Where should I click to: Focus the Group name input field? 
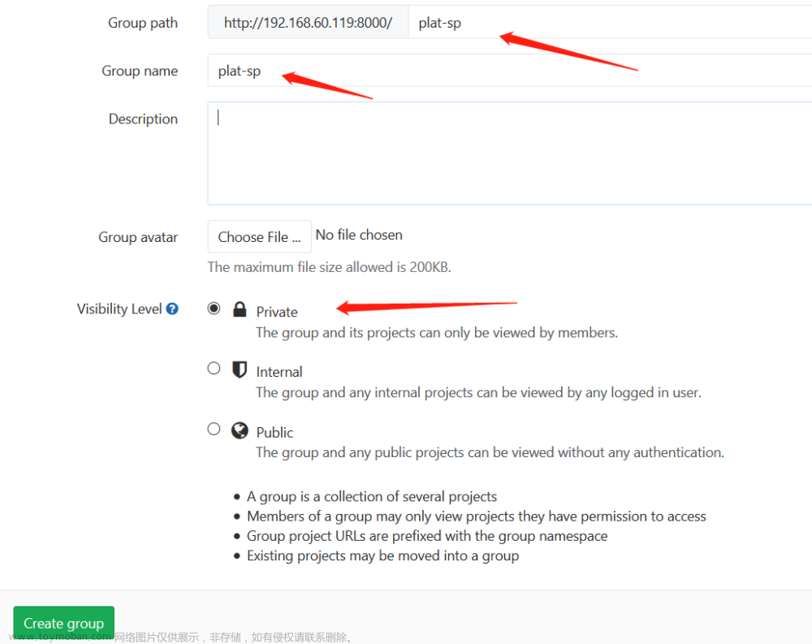click(510, 71)
